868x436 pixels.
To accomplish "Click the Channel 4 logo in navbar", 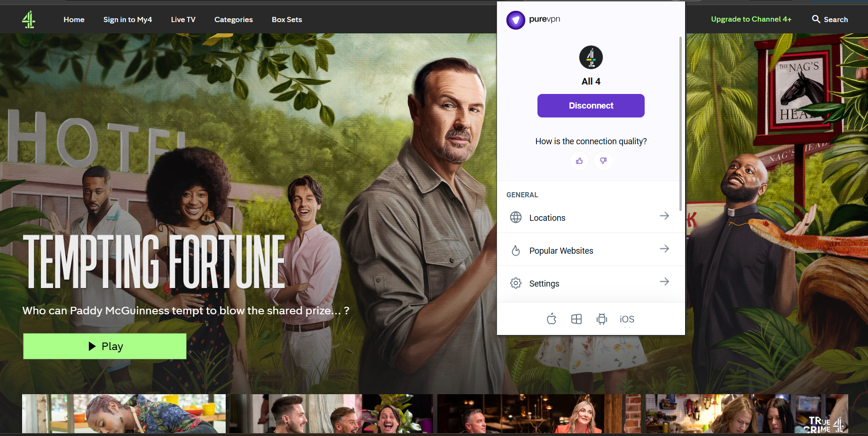I will click(29, 19).
